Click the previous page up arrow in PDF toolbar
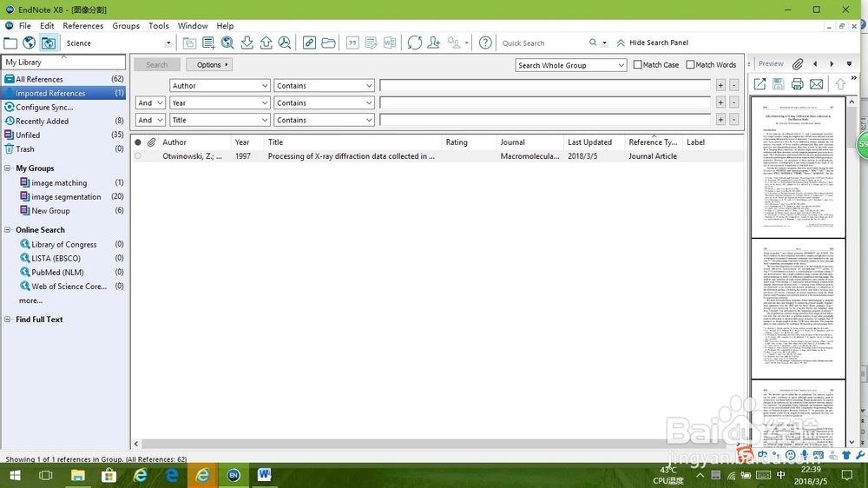868x488 pixels. coord(840,83)
